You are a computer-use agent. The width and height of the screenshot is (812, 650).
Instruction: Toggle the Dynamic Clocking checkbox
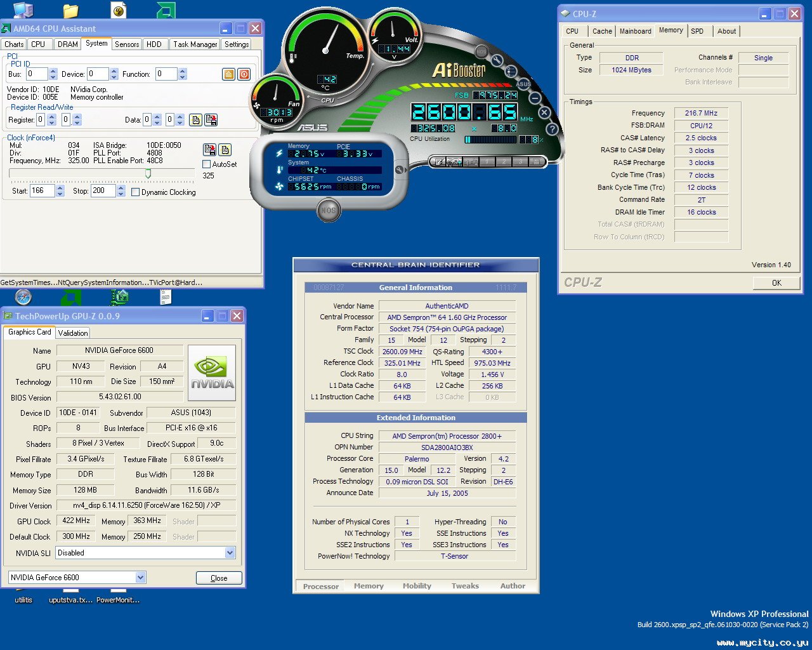coord(135,192)
